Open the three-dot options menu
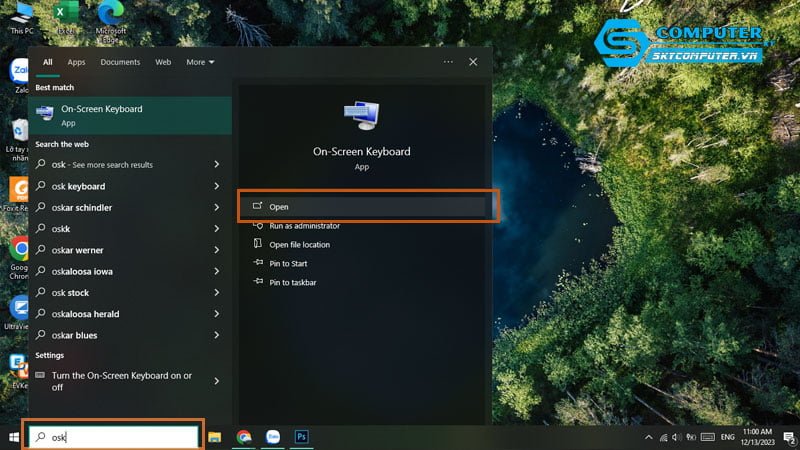Viewport: 800px width, 450px height. coord(448,62)
